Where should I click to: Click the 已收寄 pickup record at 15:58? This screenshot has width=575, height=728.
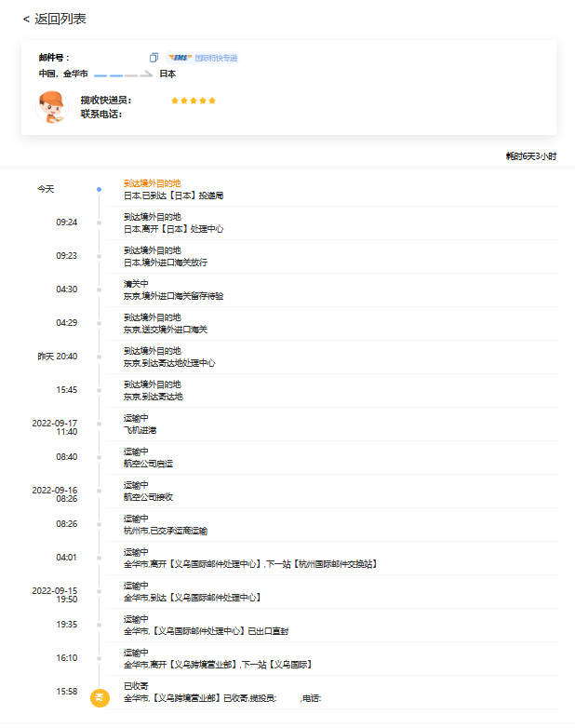pos(222,698)
